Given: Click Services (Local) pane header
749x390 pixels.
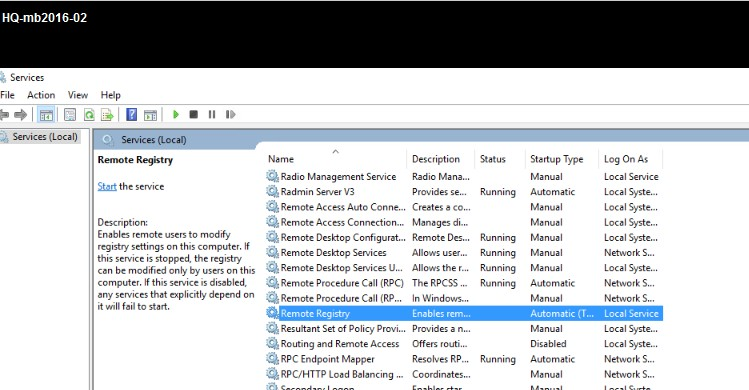Looking at the screenshot, I should click(x=153, y=140).
